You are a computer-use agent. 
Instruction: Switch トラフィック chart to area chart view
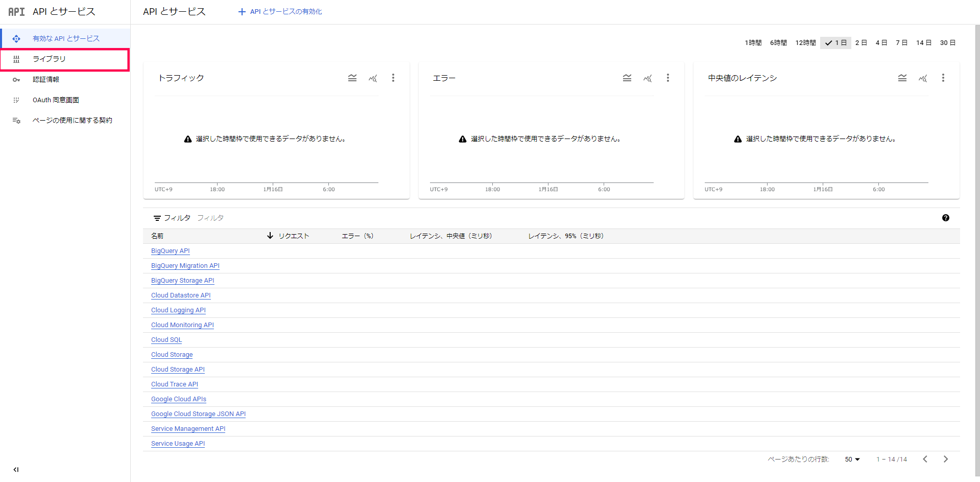tap(352, 78)
